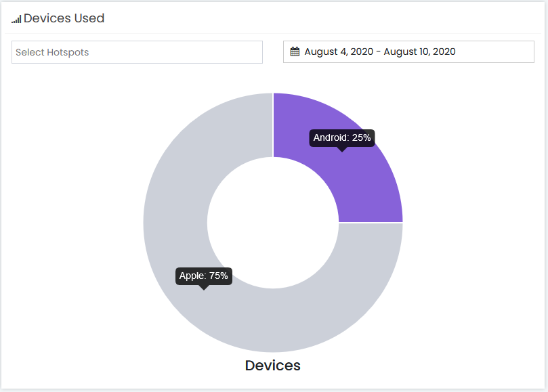Viewport: 548px width, 392px height.
Task: Click the August 10, 2020 end date text
Action: pos(419,51)
